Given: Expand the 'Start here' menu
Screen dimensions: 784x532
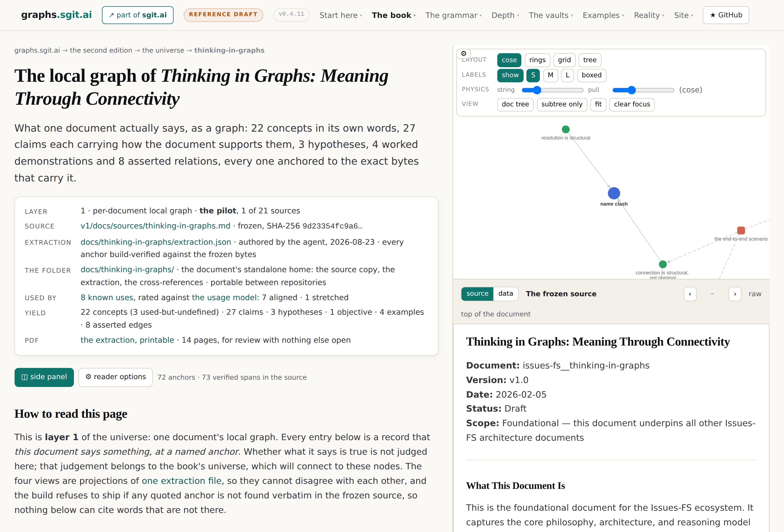Looking at the screenshot, I should 341,15.
